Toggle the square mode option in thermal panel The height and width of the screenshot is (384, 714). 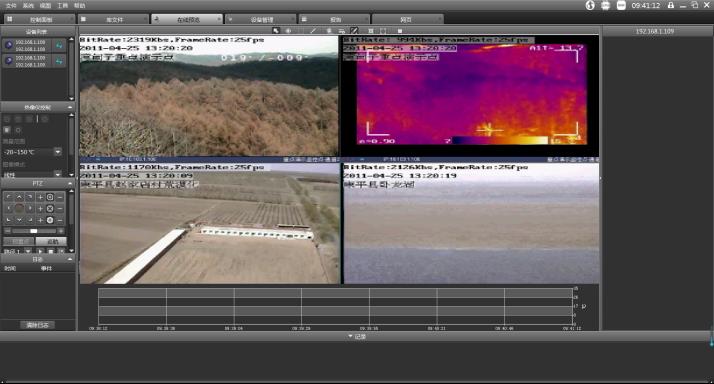tap(7, 130)
